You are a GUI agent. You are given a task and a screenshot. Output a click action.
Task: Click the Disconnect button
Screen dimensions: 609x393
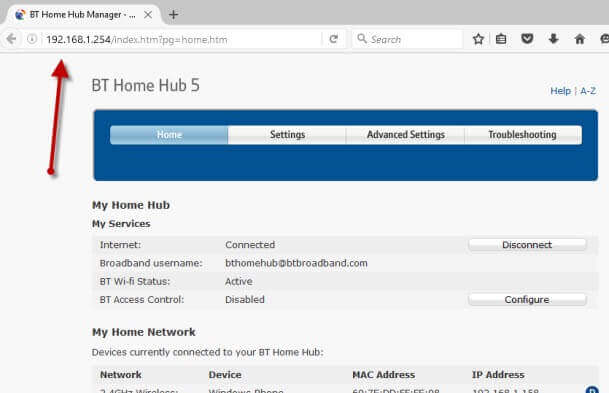click(527, 245)
